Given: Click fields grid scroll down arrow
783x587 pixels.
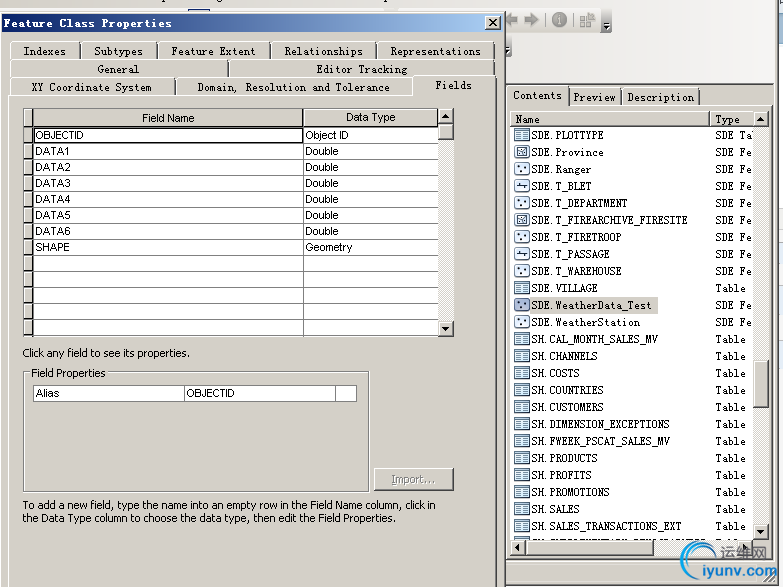Looking at the screenshot, I should pos(445,329).
